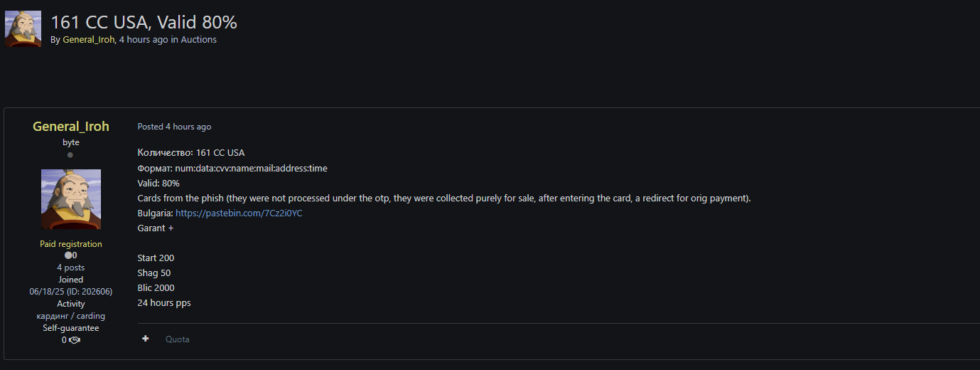Open the large author avatar in post sidebar
Image resolution: width=980 pixels, height=370 pixels.
pyautogui.click(x=71, y=199)
